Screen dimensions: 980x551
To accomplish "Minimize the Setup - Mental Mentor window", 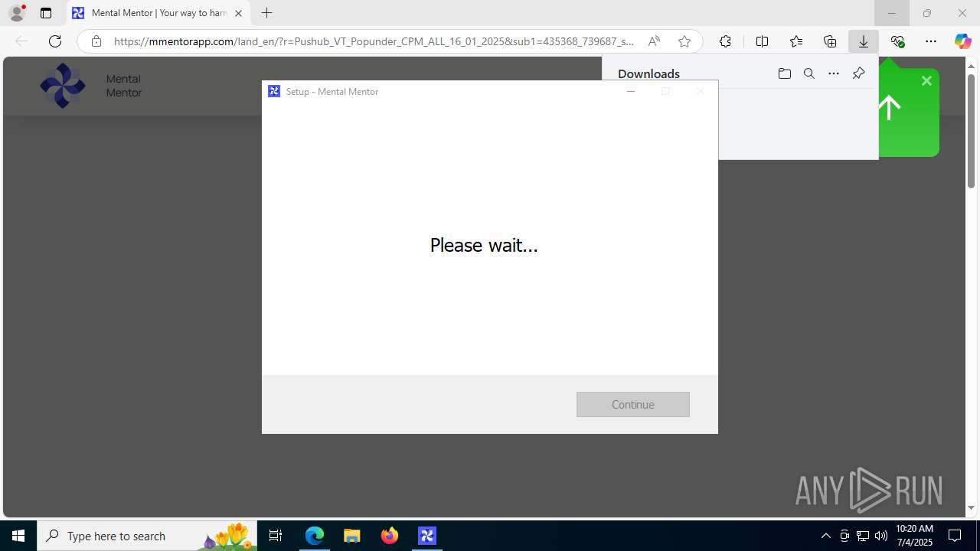I will tap(631, 91).
